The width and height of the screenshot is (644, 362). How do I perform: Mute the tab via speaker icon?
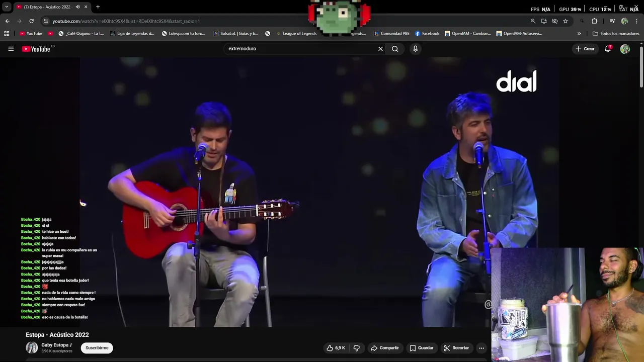[x=77, y=7]
